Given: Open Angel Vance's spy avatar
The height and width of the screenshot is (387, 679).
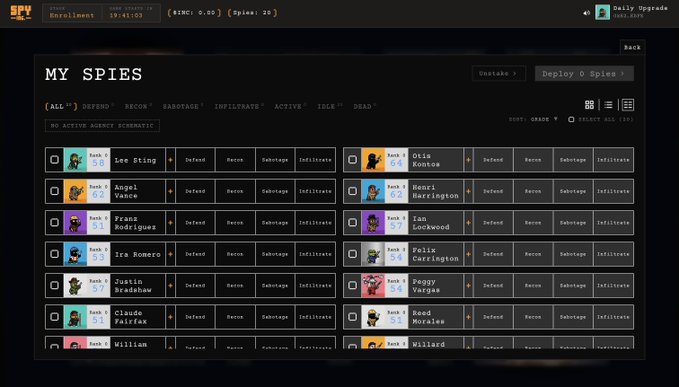Looking at the screenshot, I should (x=75, y=191).
